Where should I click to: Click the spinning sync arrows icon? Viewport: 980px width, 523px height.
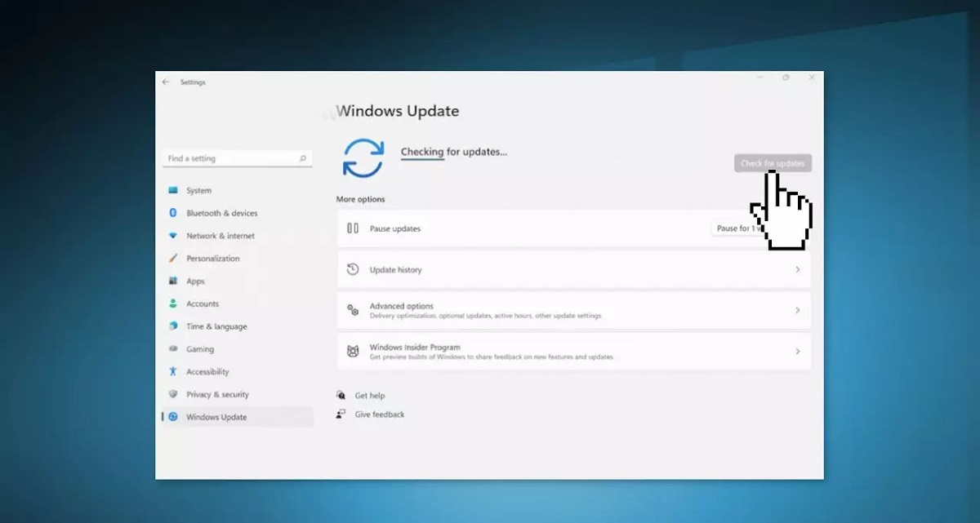click(363, 157)
